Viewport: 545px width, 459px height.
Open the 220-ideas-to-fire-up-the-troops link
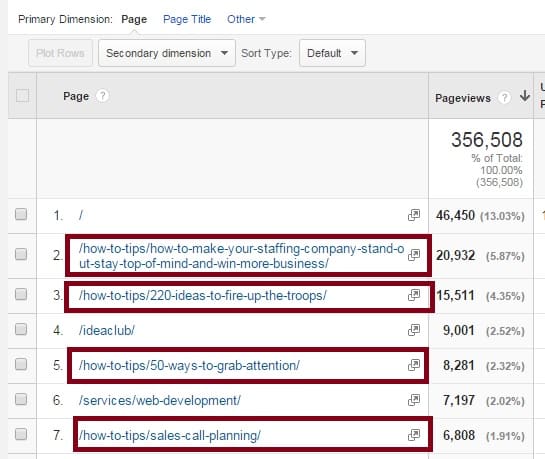[x=203, y=296]
